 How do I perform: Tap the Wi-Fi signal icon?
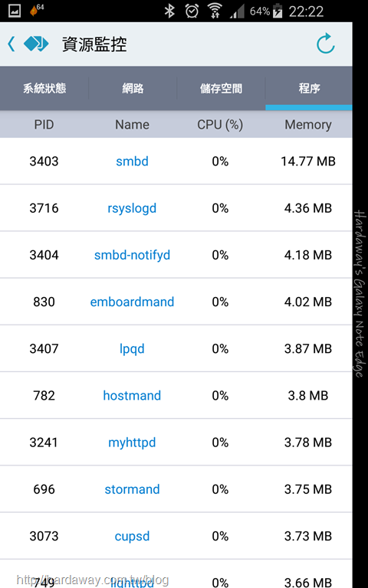[215, 11]
